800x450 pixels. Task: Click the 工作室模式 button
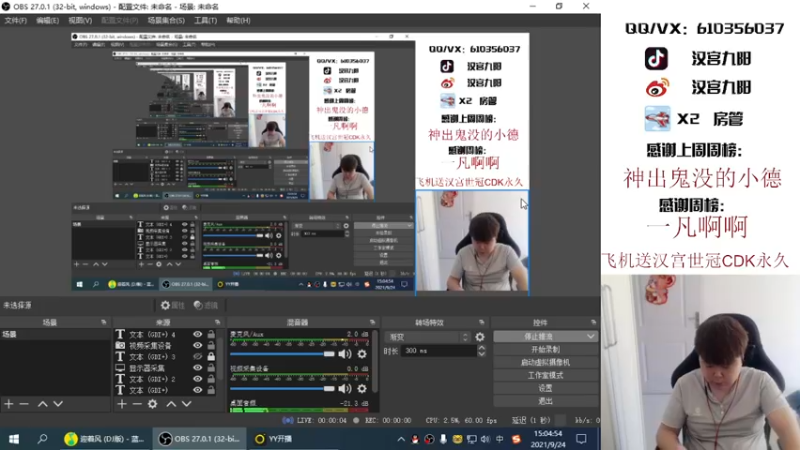[545, 375]
